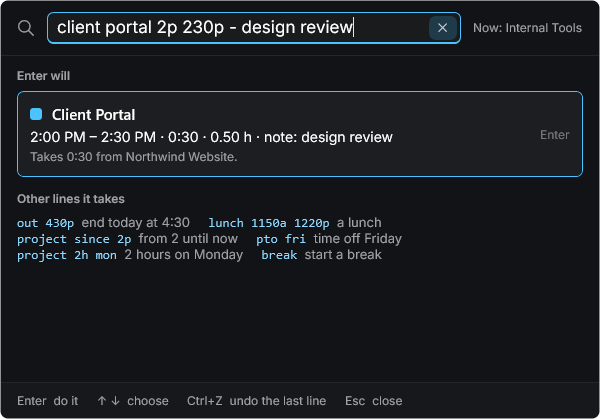Click the Enter hint on the result card
Viewport: 600px width, 419px height.
554,135
